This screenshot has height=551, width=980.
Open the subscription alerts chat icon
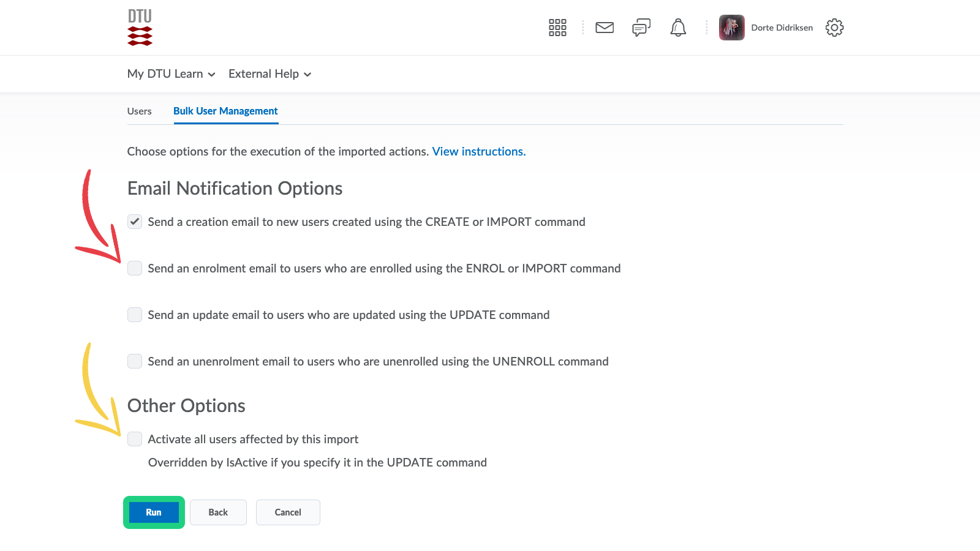tap(641, 28)
